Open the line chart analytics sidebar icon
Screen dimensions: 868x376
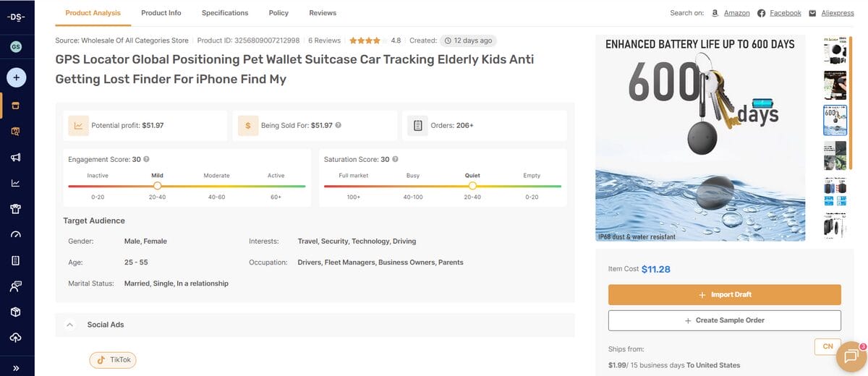16,183
